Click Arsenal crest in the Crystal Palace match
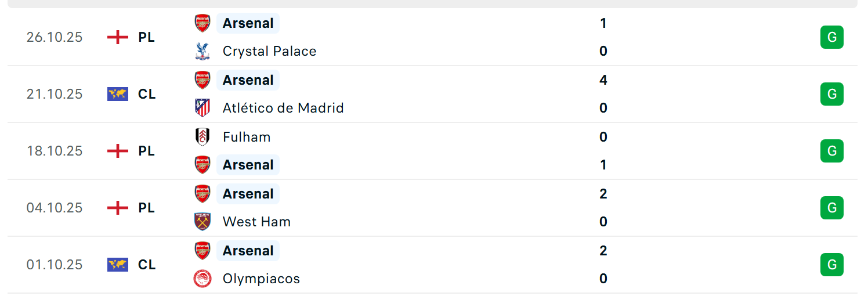The width and height of the screenshot is (868, 296). [x=202, y=23]
